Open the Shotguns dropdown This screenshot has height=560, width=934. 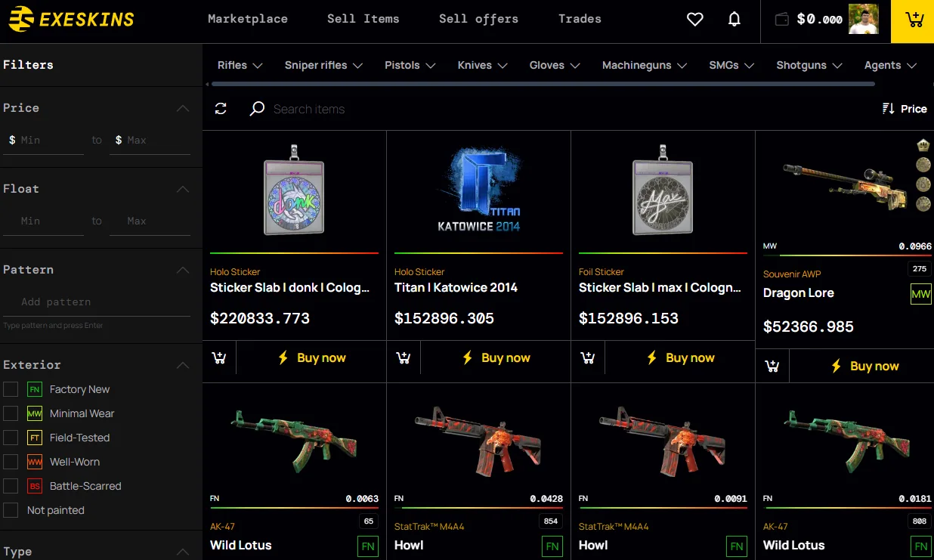(809, 65)
